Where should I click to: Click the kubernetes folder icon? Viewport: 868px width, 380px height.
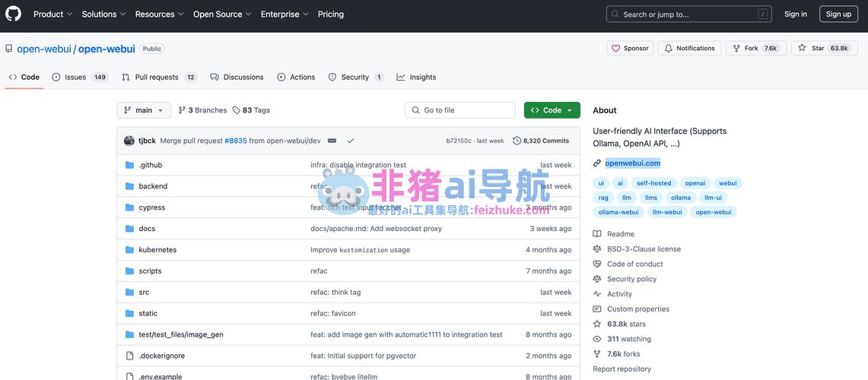click(129, 250)
